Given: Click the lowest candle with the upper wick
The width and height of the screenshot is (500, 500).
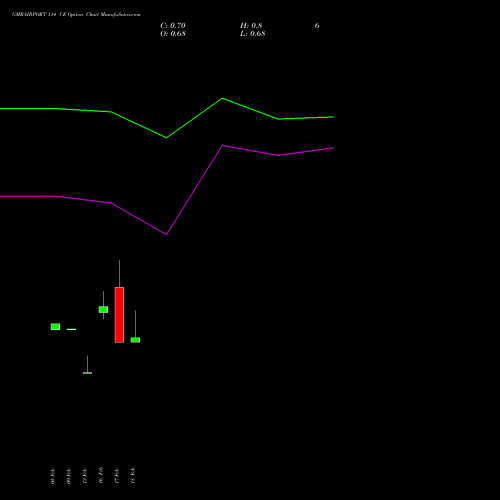Looking at the screenshot, I should coord(87,373).
